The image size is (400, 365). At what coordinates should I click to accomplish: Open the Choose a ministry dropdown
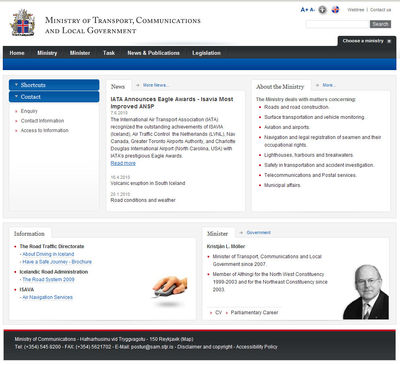[x=367, y=41]
